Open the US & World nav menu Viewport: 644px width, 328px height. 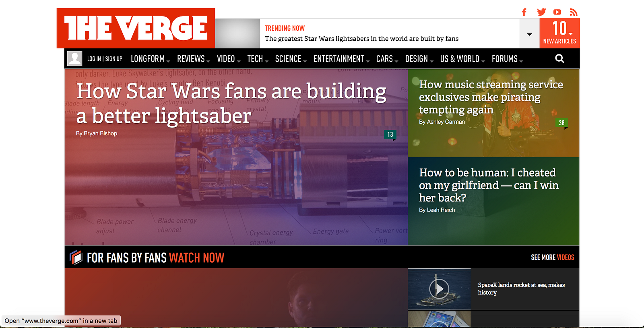462,59
